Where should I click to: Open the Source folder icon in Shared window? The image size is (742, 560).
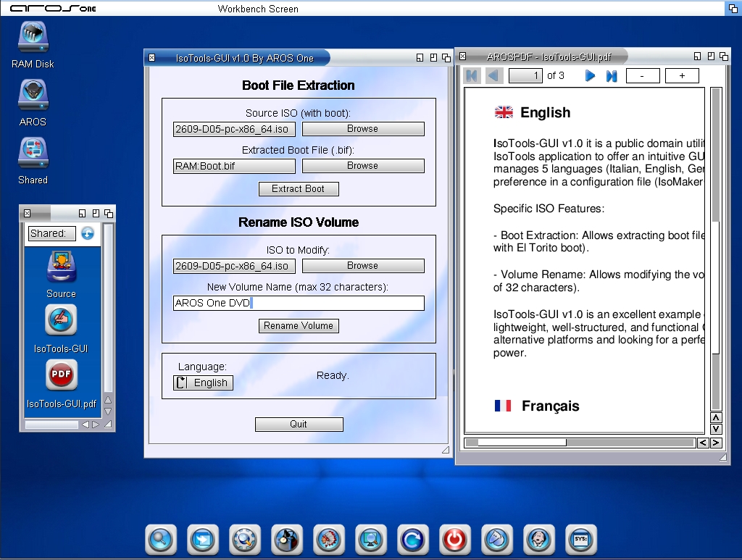61,267
